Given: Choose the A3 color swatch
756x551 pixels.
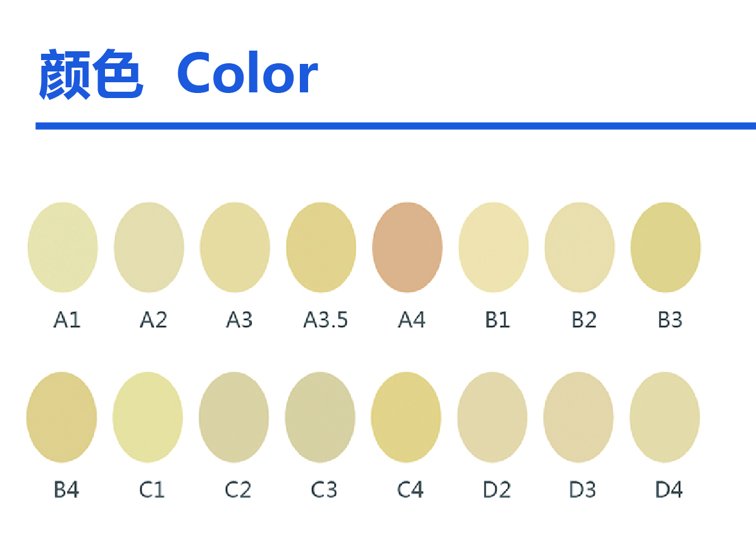Looking at the screenshot, I should 235,247.
